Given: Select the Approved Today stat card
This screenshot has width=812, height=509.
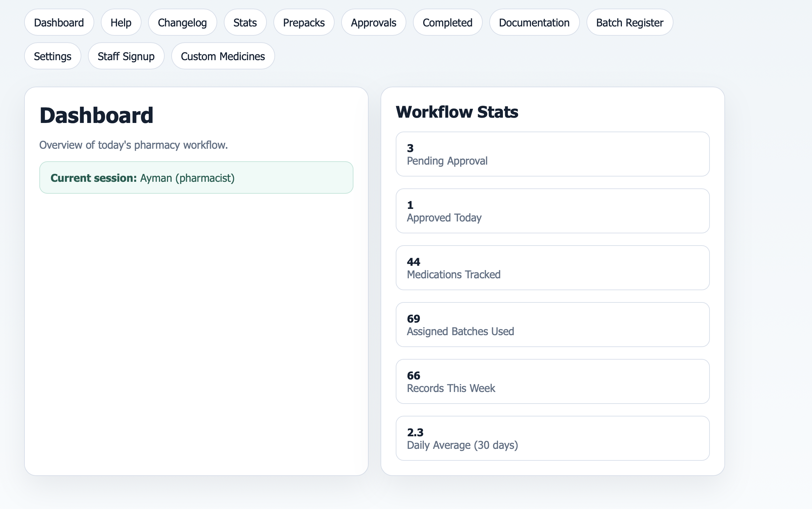Looking at the screenshot, I should [552, 211].
